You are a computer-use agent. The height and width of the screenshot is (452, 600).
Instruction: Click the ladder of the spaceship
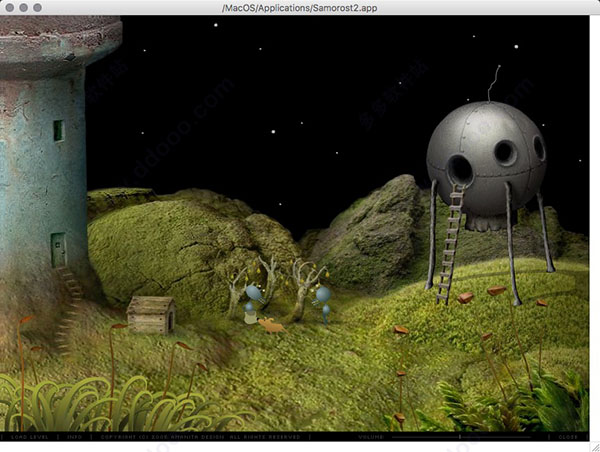(451, 243)
